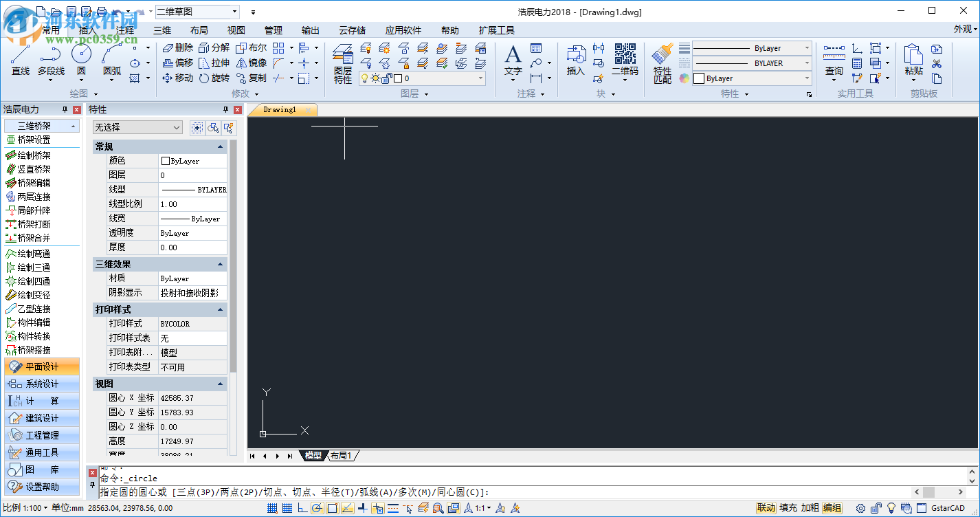This screenshot has width=980, height=517.
Task: Open the 设置帮助 module button
Action: tap(42, 487)
